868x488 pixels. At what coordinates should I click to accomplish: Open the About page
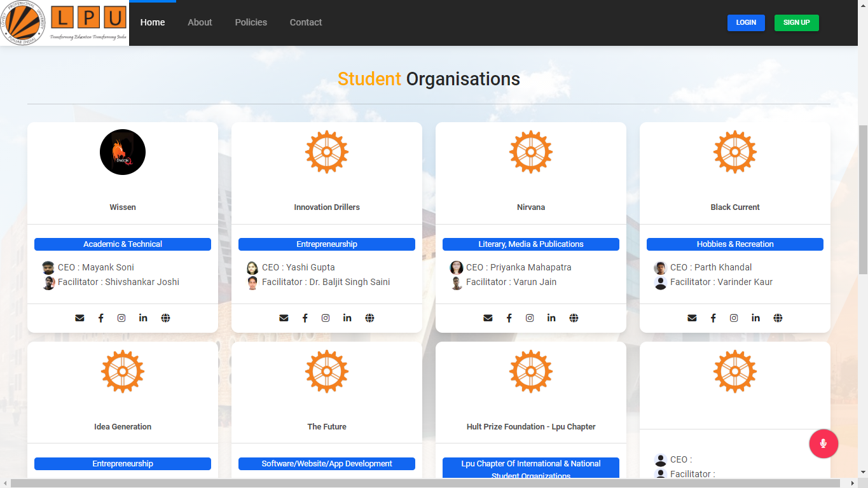(200, 22)
